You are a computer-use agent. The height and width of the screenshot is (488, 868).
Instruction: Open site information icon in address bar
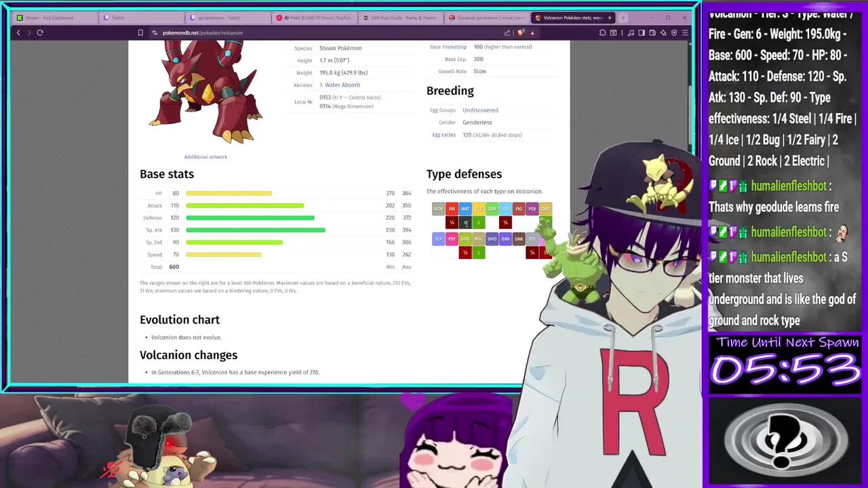pos(155,33)
